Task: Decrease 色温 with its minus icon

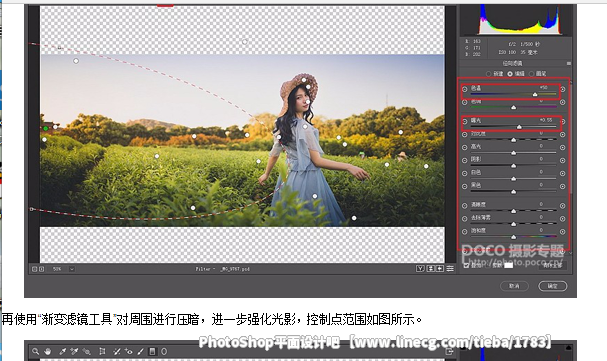Action: [465, 89]
